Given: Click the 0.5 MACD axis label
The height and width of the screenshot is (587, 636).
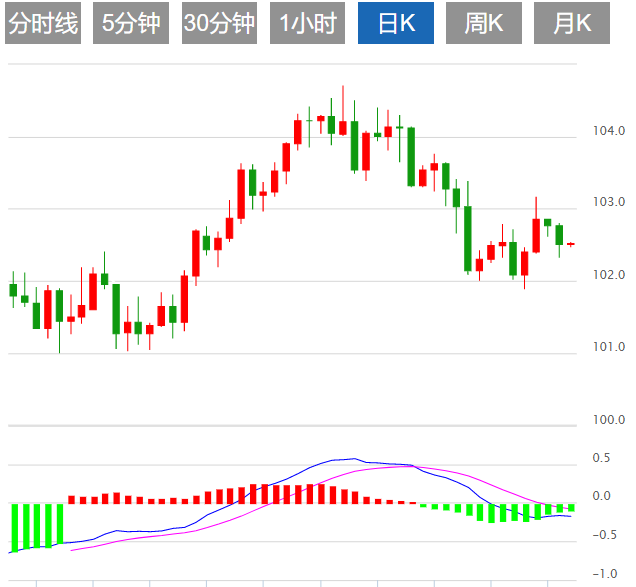Looking at the screenshot, I should [600, 458].
